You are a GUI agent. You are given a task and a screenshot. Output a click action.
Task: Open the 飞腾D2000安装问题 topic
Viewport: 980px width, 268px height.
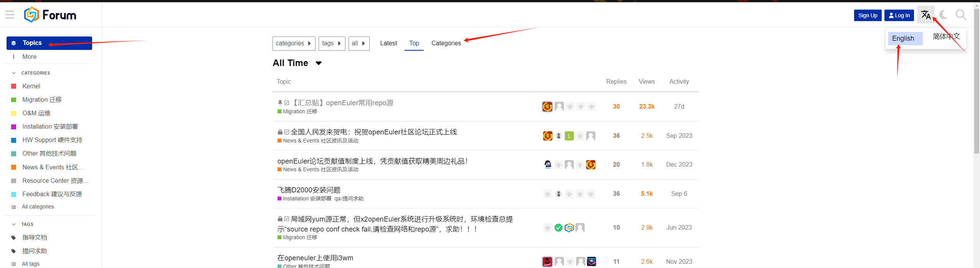click(309, 190)
